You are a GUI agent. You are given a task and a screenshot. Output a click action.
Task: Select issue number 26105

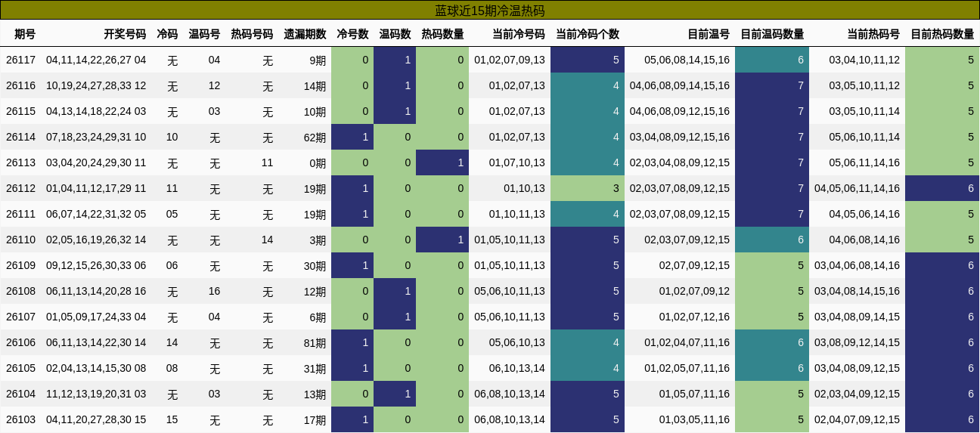click(x=20, y=368)
